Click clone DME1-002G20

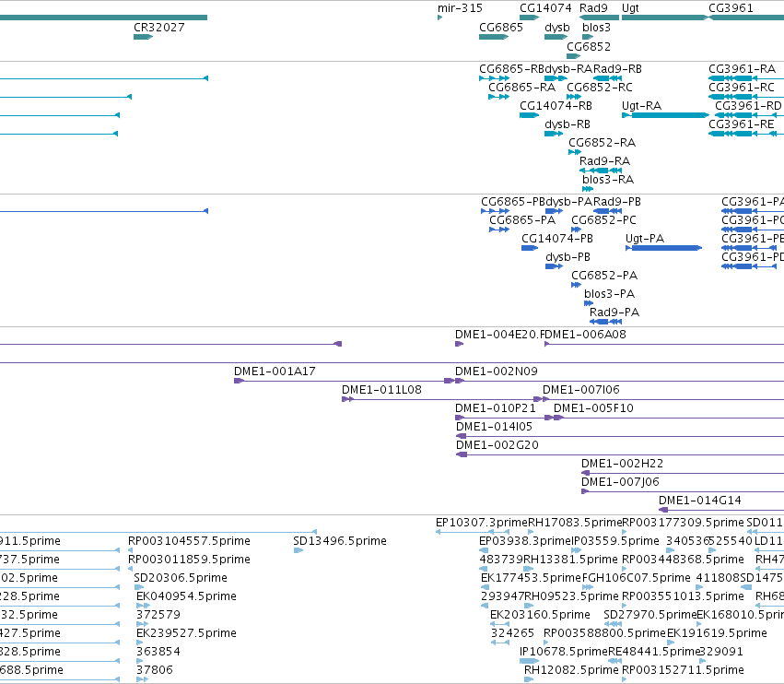pos(620,454)
